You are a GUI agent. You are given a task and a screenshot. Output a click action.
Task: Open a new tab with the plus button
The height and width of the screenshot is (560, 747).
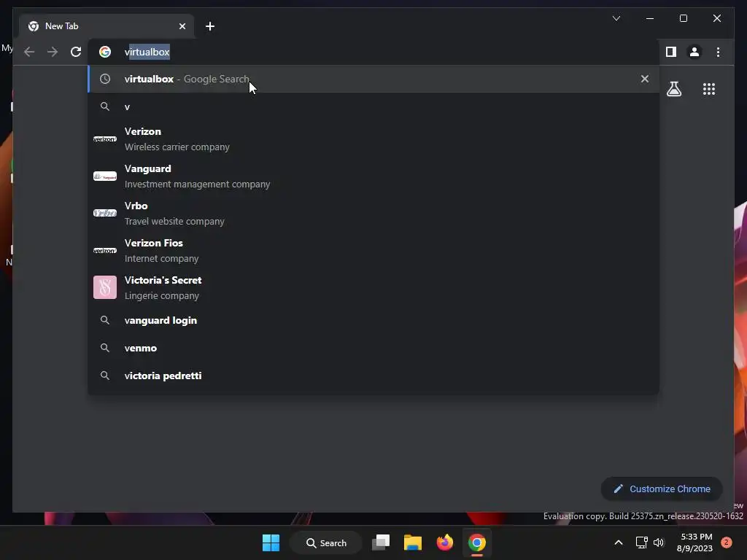tap(209, 26)
